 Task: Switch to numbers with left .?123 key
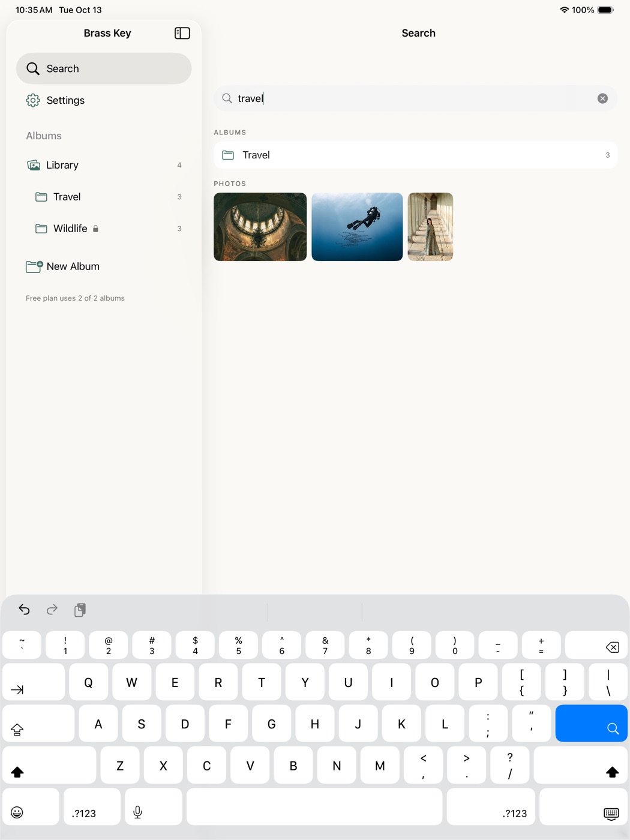coord(92,807)
